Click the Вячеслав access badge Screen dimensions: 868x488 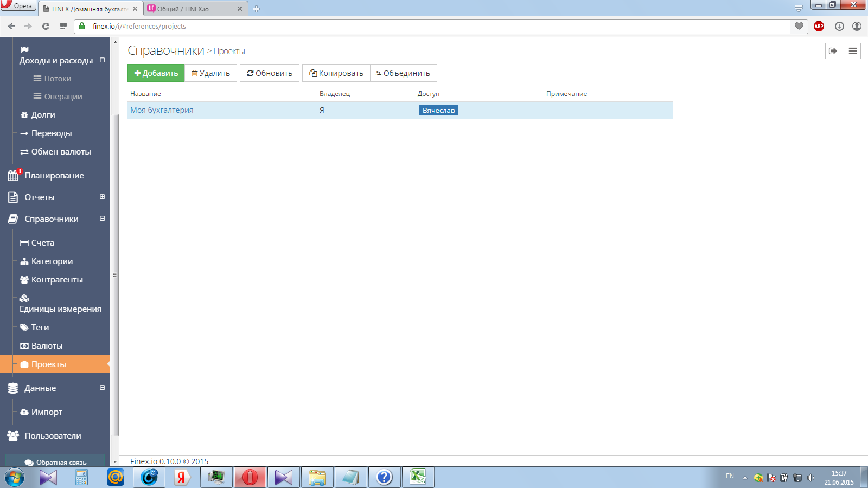click(x=438, y=110)
